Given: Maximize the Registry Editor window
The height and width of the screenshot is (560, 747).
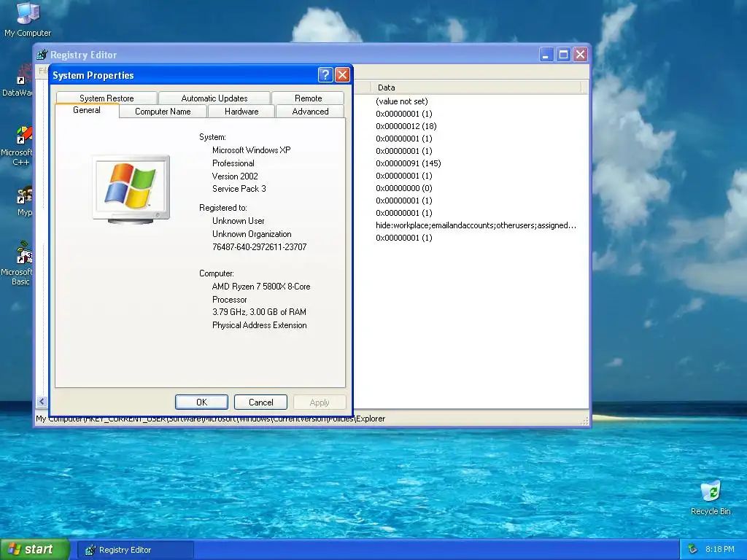Looking at the screenshot, I should [563, 55].
